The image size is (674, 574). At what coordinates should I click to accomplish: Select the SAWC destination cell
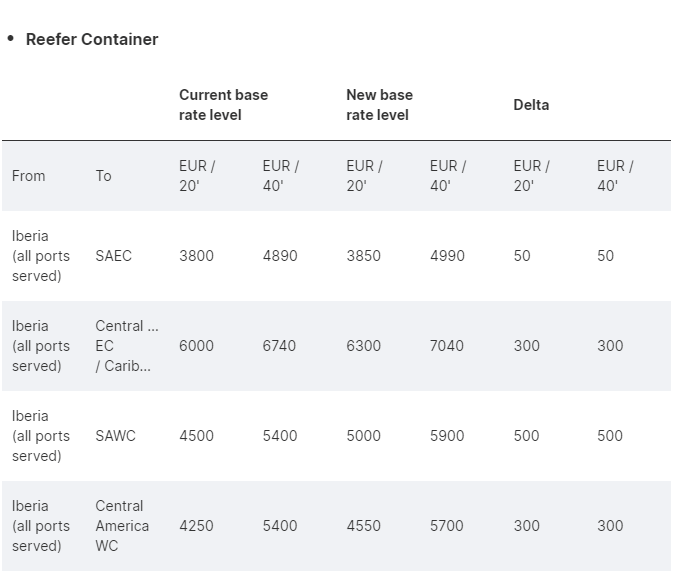tap(115, 436)
